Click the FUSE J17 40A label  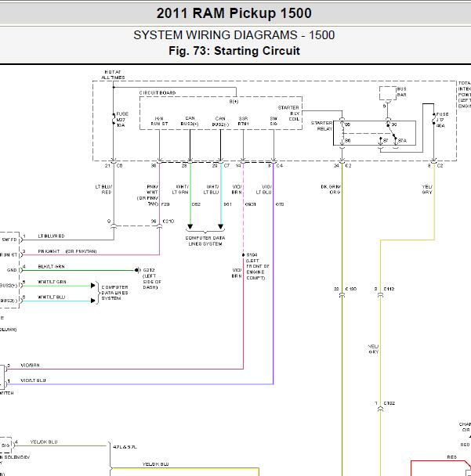coord(442,120)
